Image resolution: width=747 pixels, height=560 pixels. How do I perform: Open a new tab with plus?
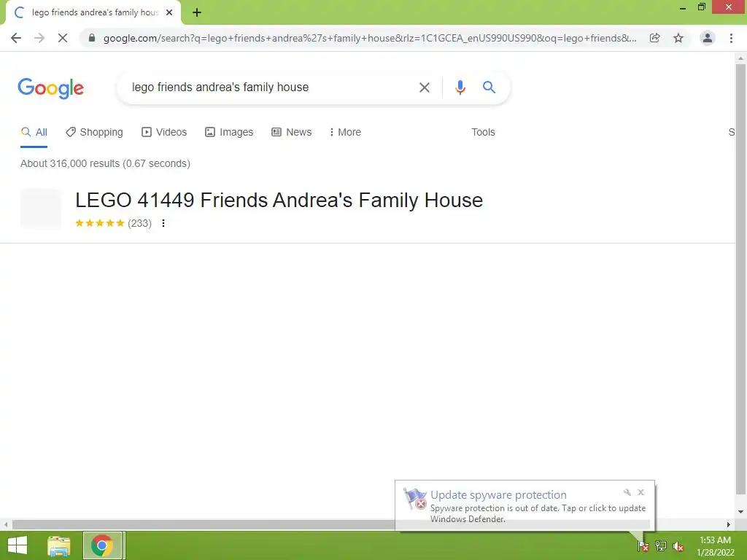197,13
